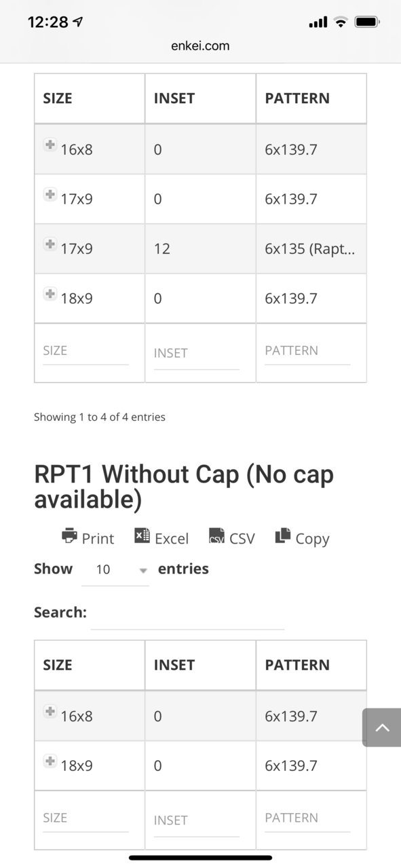Sort top table by the SIZE header
The width and height of the screenshot is (401, 868).
pyautogui.click(x=90, y=98)
